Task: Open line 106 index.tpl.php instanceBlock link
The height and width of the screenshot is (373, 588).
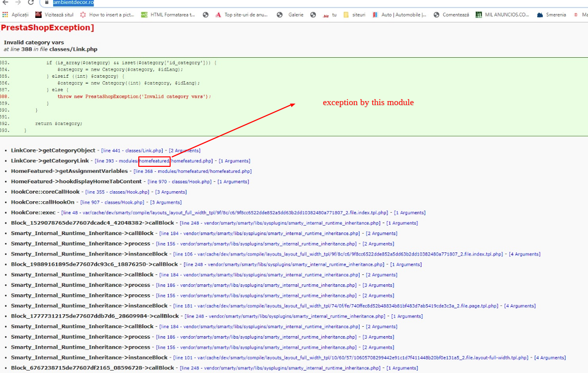Action: [x=338, y=254]
